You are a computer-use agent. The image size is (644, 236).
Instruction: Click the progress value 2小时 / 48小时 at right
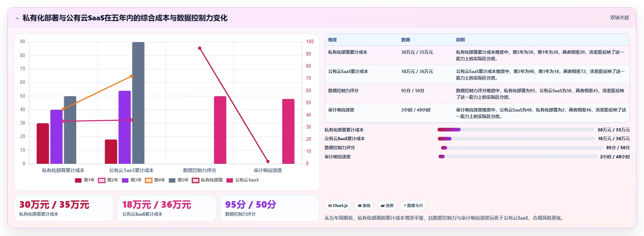[615, 157]
